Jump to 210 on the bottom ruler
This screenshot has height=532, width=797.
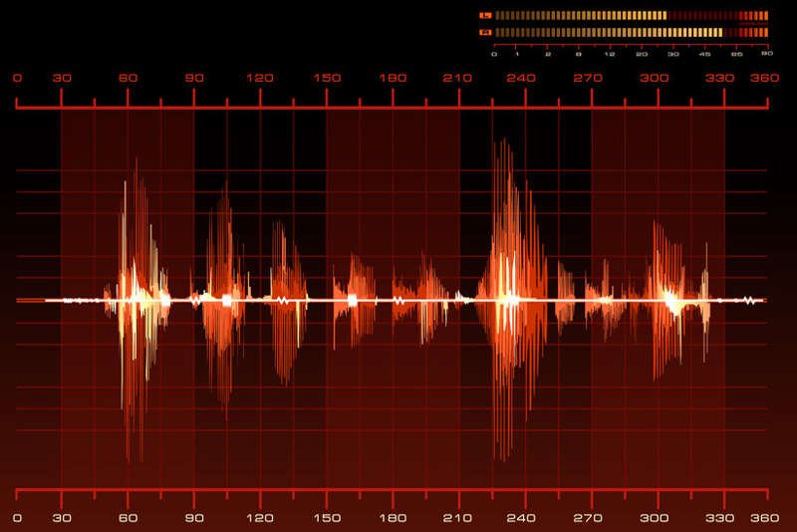click(x=458, y=518)
